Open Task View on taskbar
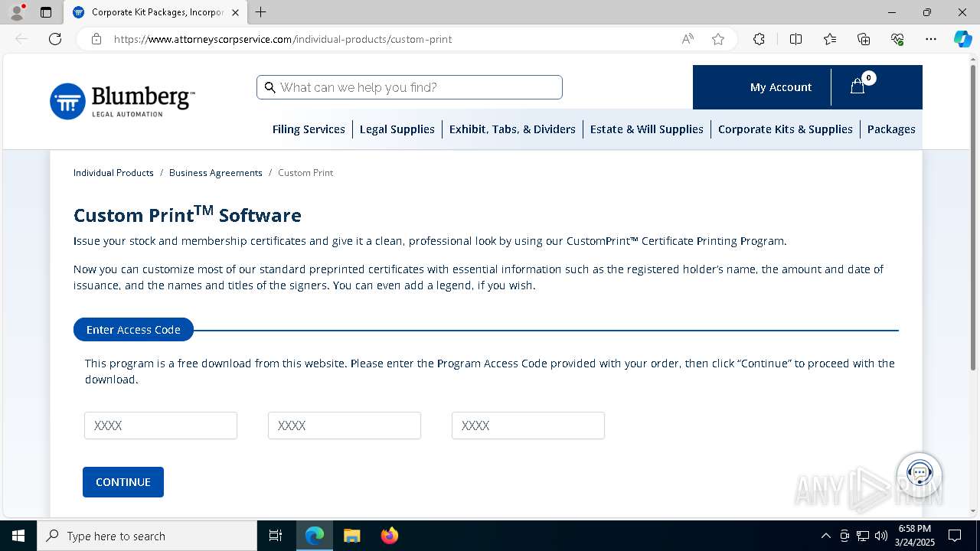The height and width of the screenshot is (551, 980). [x=276, y=536]
